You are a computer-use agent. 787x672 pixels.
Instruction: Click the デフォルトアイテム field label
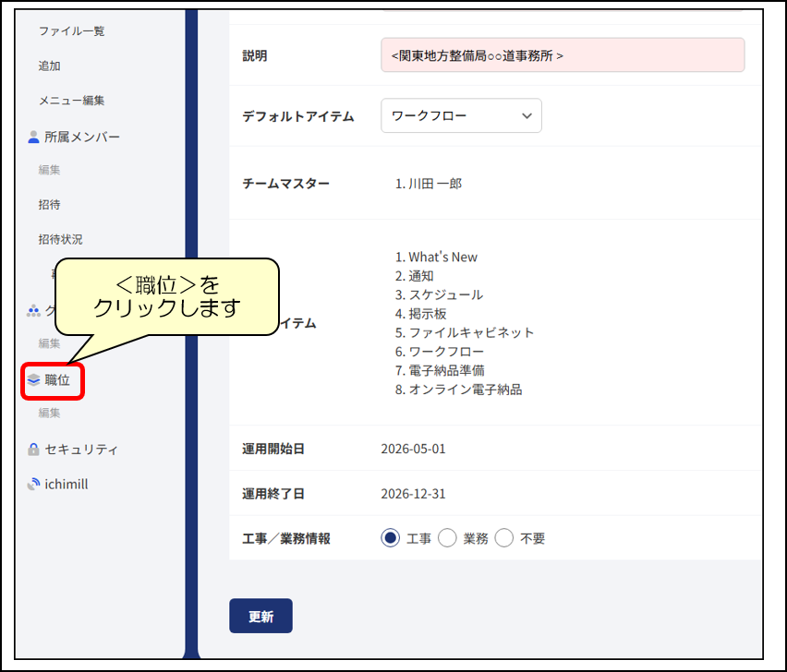pos(298,116)
